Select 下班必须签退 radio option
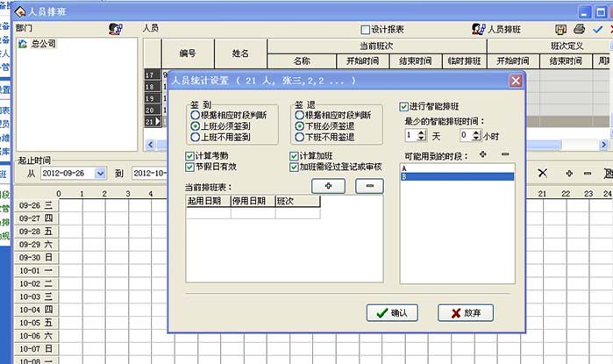613x364 pixels. click(x=299, y=126)
